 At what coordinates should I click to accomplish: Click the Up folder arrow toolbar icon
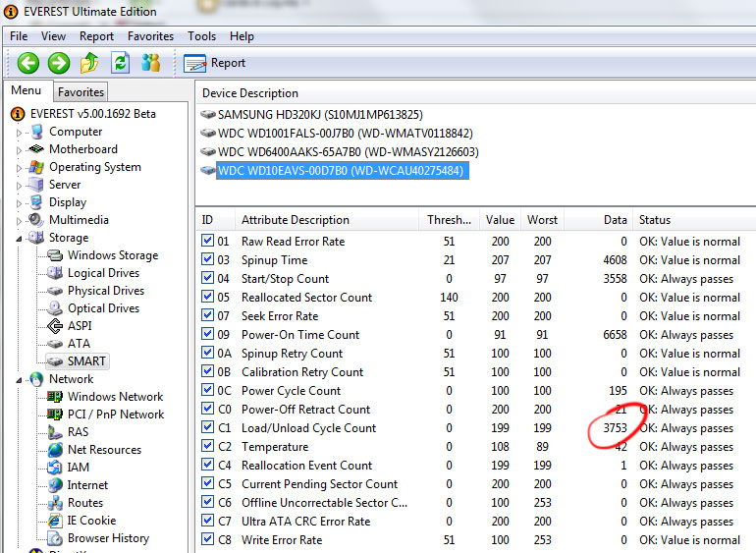tap(89, 63)
